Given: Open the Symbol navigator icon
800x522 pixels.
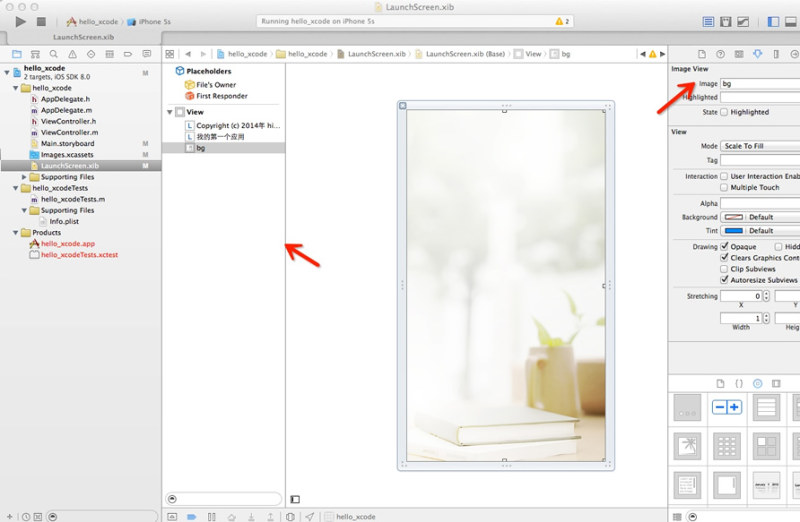Looking at the screenshot, I should point(35,54).
